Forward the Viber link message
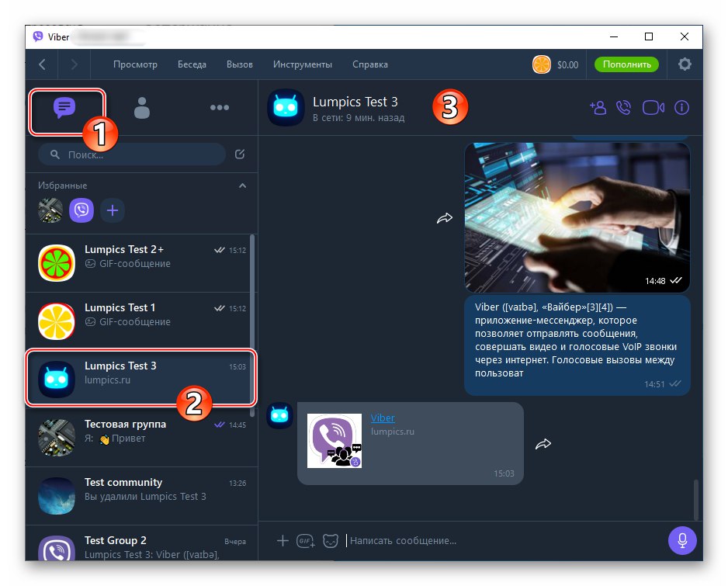 point(543,444)
